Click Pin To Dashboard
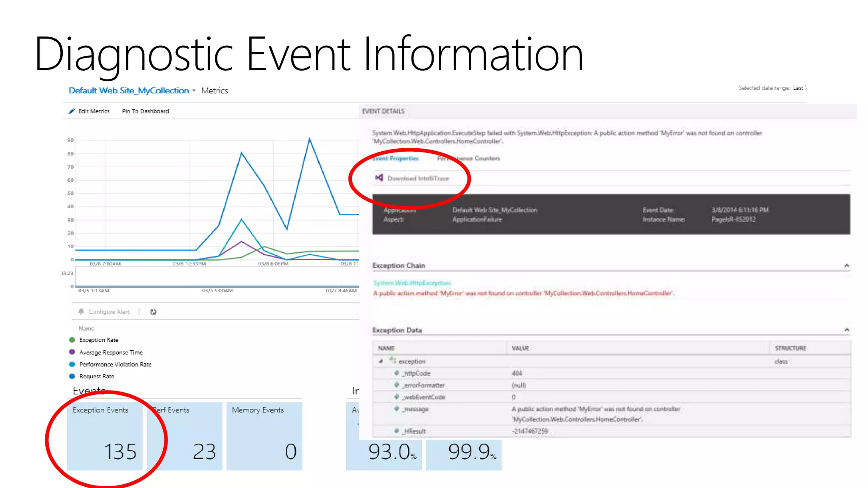 145,111
